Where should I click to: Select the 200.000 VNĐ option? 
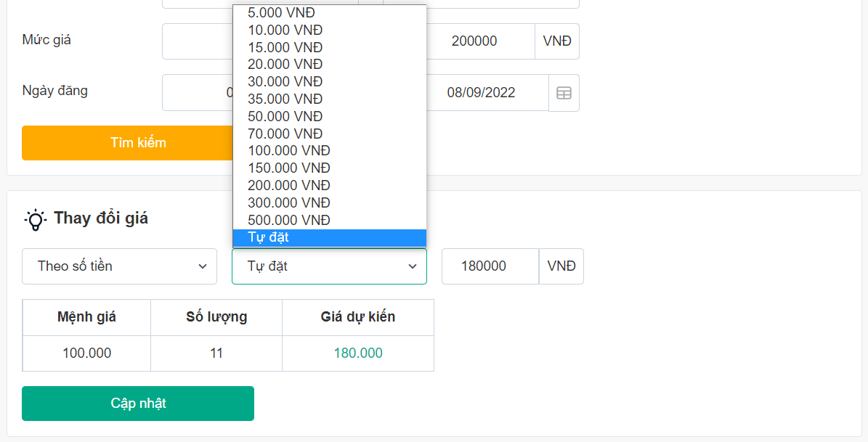(x=288, y=185)
